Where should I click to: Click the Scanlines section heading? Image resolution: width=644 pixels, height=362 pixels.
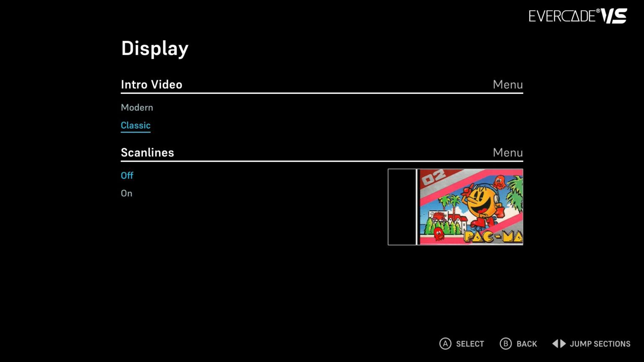tap(147, 152)
